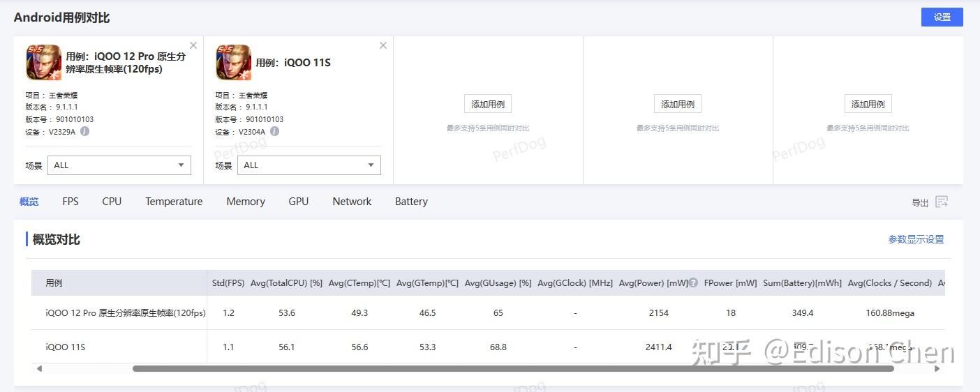Open the Temperature tab
Image resolution: width=980 pixels, height=392 pixels.
pos(174,202)
